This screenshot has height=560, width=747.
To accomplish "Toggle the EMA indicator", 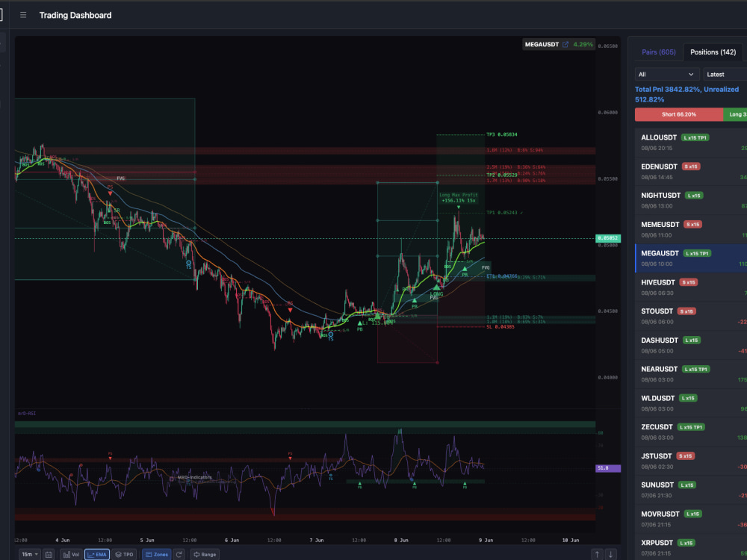I will coord(97,554).
